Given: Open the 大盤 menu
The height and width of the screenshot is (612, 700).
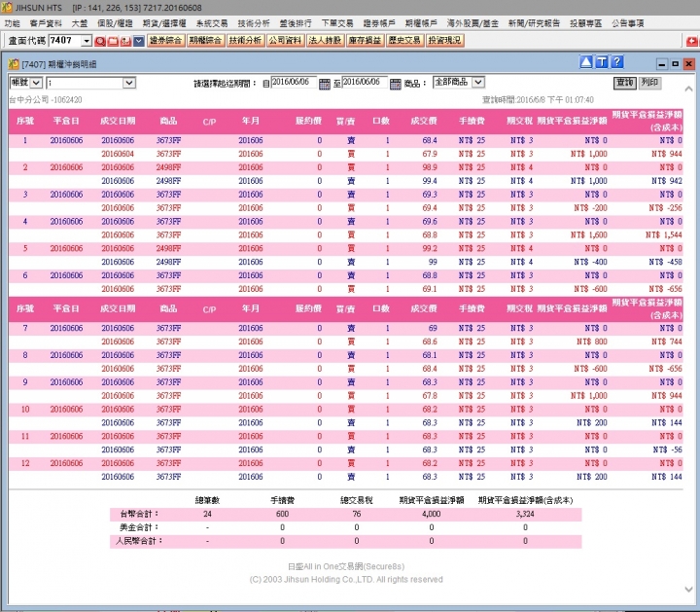Looking at the screenshot, I should (x=79, y=23).
